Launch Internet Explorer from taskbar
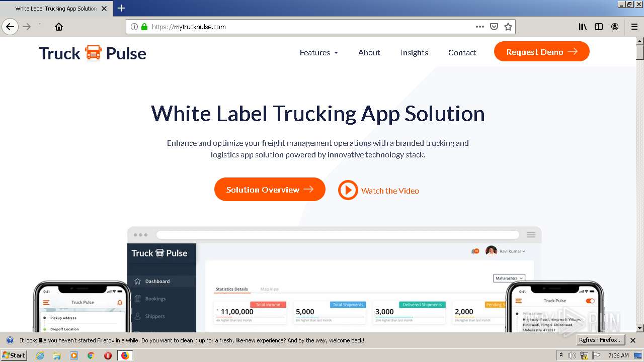This screenshot has height=362, width=644. tap(40, 355)
